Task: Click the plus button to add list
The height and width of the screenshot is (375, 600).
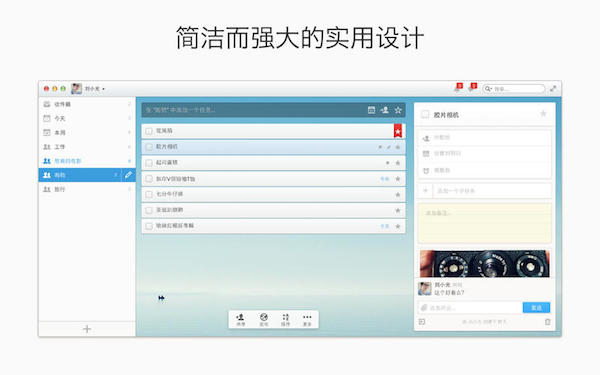Action: click(x=87, y=329)
